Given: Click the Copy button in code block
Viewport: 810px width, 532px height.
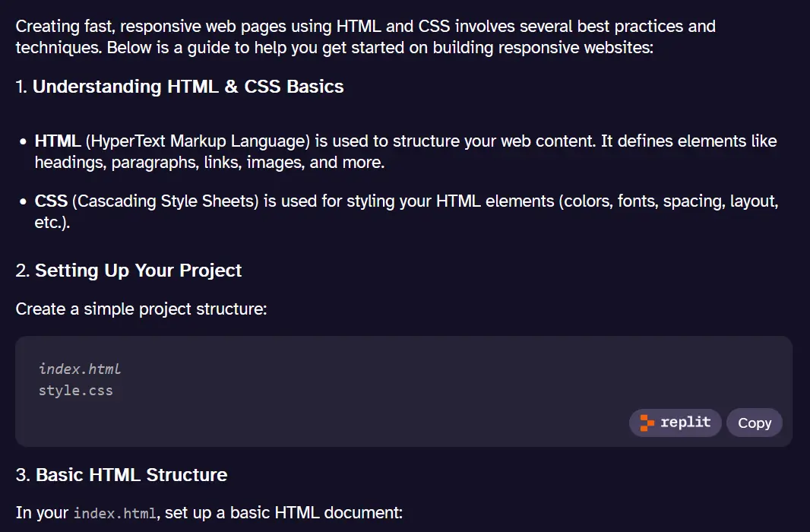Looking at the screenshot, I should click(755, 423).
